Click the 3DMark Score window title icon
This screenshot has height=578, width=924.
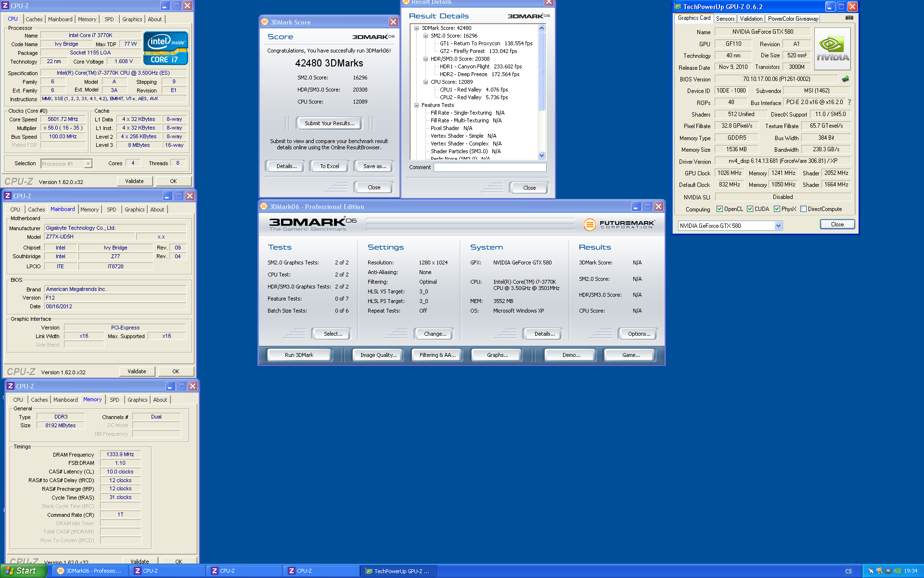pyautogui.click(x=265, y=22)
